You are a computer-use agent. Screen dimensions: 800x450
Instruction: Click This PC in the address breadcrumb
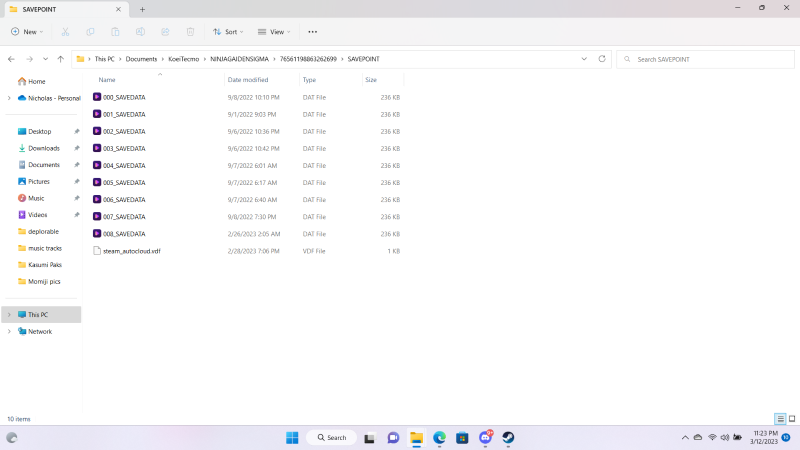pyautogui.click(x=105, y=59)
